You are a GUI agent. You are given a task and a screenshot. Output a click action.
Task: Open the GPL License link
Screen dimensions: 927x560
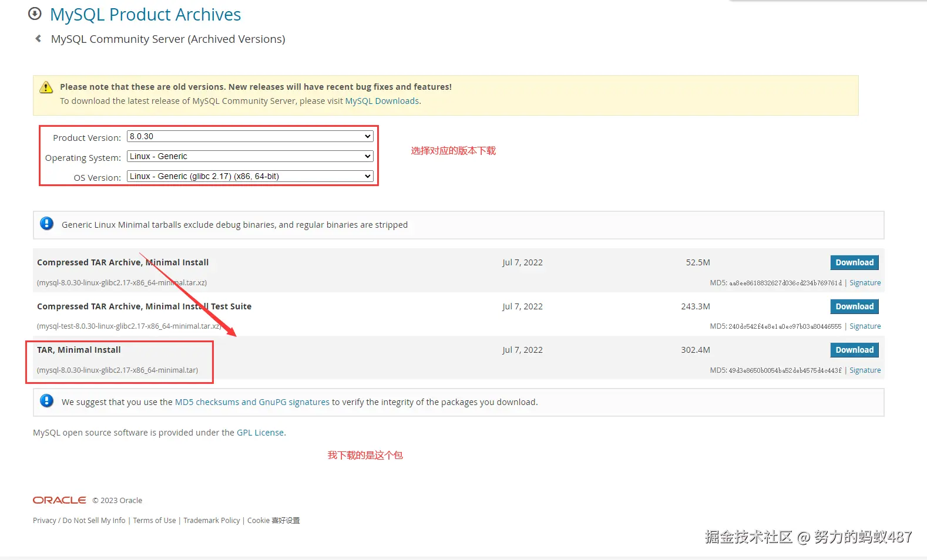point(260,433)
